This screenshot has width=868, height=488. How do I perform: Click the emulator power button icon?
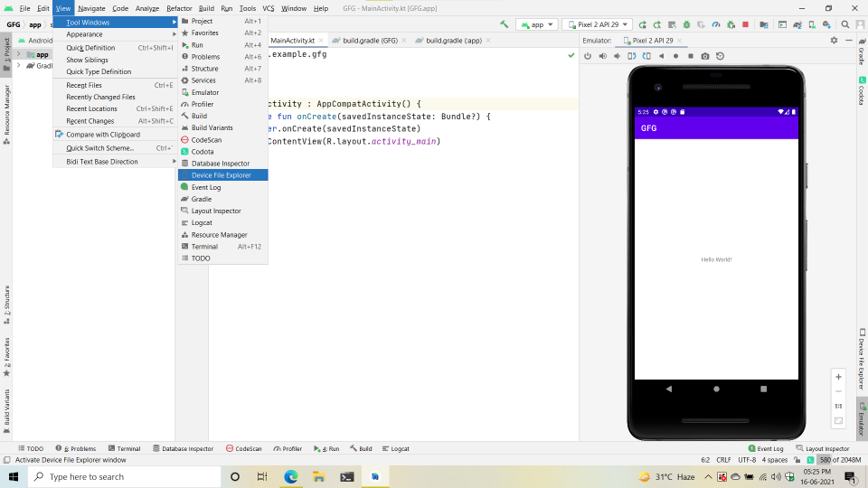pos(588,56)
